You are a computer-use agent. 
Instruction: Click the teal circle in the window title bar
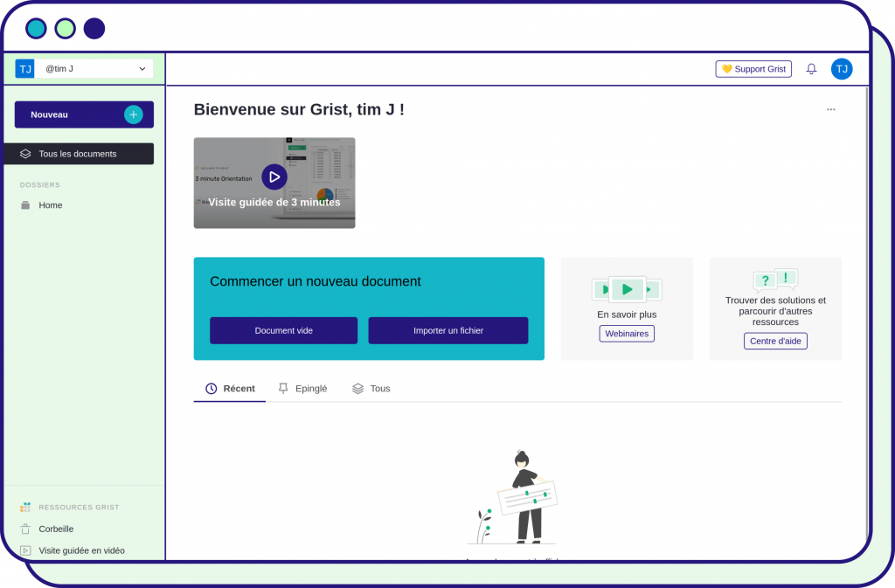click(36, 29)
